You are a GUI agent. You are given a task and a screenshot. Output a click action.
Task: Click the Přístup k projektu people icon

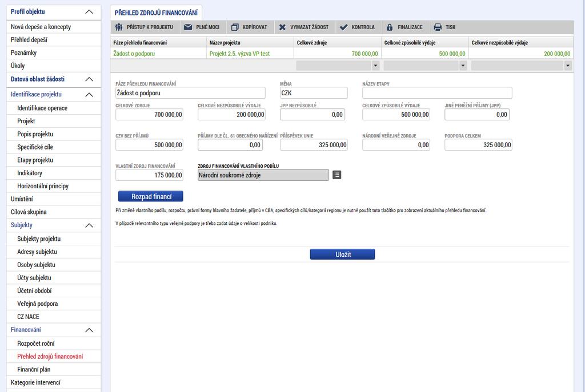click(x=119, y=27)
